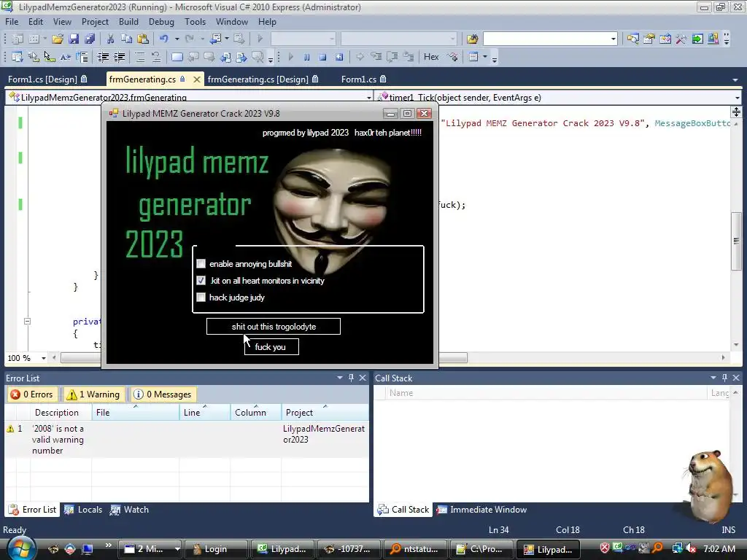The image size is (747, 560).
Task: Open the Debug menu
Action: (x=161, y=22)
